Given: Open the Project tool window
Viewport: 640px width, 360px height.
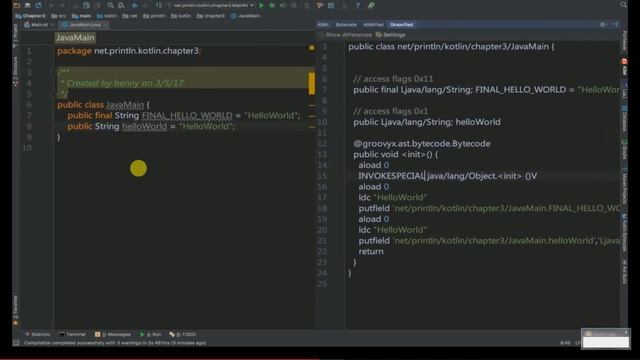Looking at the screenshot, I should 16,36.
